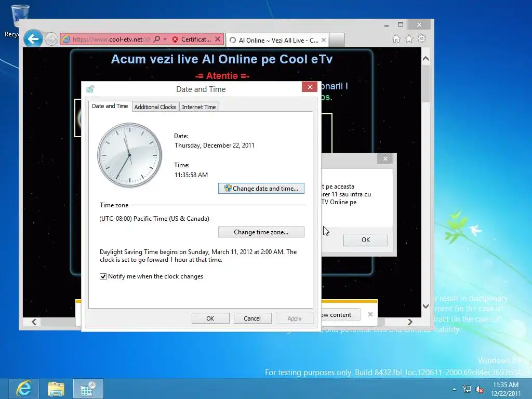The height and width of the screenshot is (399, 532).
Task: Click the Home icon in Internet Explorer
Action: [396, 39]
